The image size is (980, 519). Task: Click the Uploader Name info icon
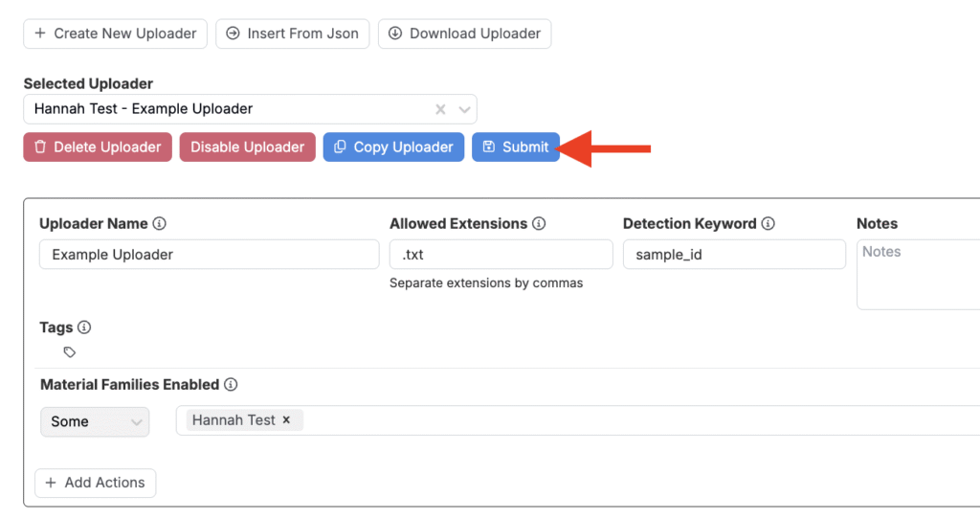pyautogui.click(x=160, y=224)
